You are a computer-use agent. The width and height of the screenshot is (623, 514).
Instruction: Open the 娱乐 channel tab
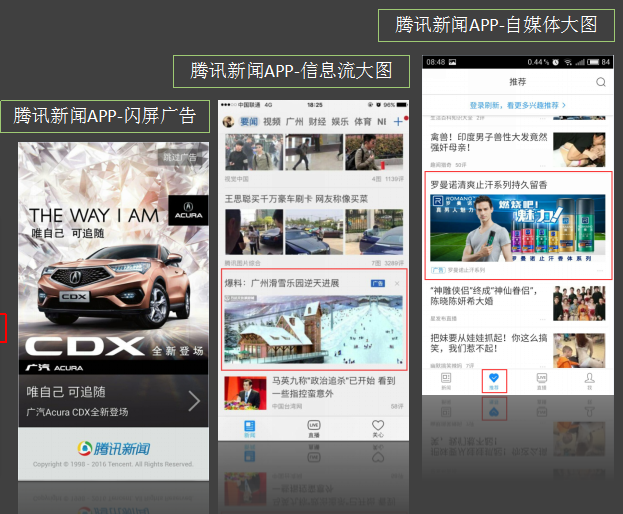[x=340, y=122]
